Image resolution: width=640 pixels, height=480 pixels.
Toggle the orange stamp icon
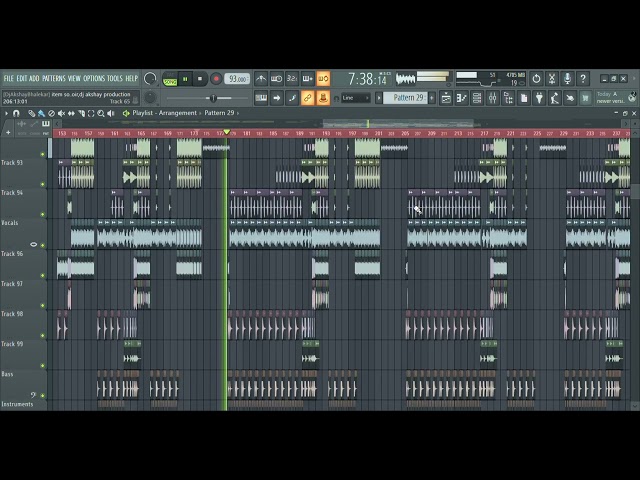pyautogui.click(x=323, y=98)
